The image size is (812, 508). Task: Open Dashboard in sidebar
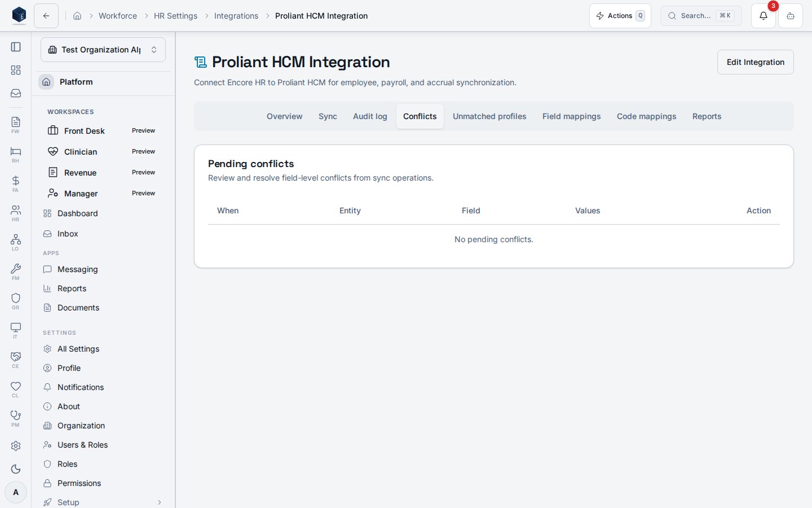(x=103, y=213)
